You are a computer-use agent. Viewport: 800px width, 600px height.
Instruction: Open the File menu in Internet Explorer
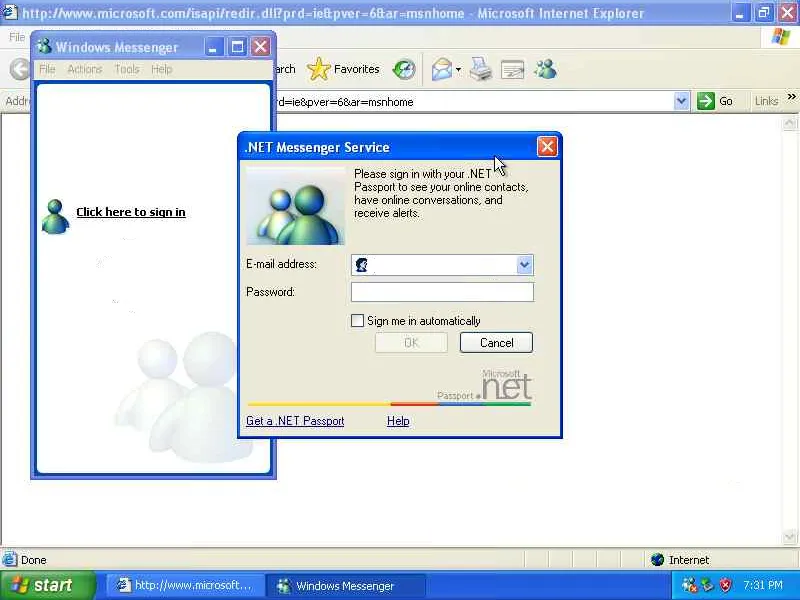17,37
